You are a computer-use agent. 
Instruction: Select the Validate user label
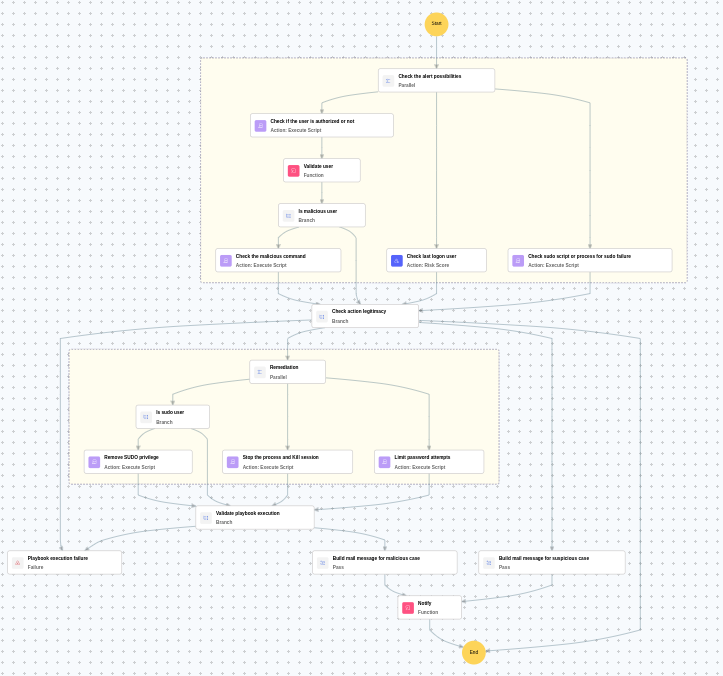(x=318, y=166)
